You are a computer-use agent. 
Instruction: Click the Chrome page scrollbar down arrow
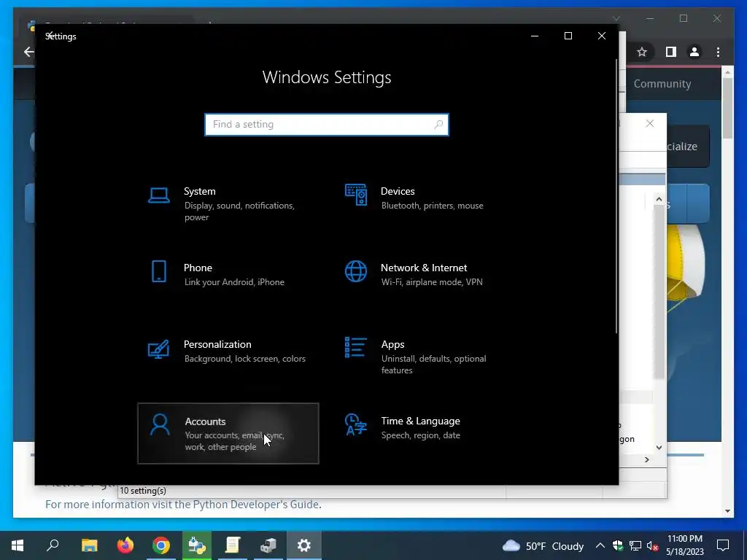pos(727,511)
